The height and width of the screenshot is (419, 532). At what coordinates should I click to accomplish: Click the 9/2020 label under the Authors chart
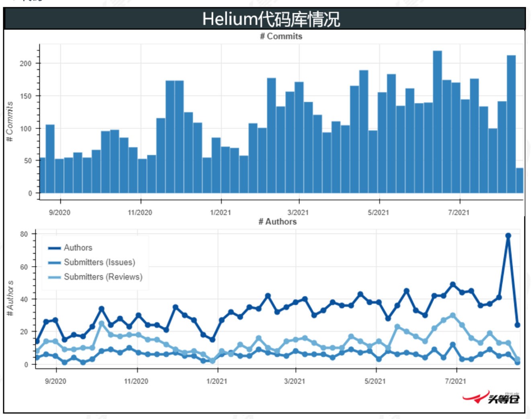tap(55, 381)
